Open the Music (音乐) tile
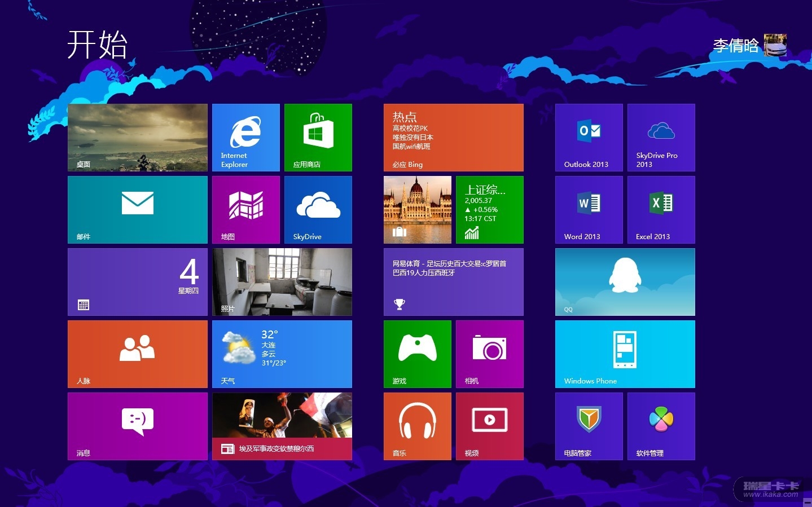 pyautogui.click(x=418, y=426)
